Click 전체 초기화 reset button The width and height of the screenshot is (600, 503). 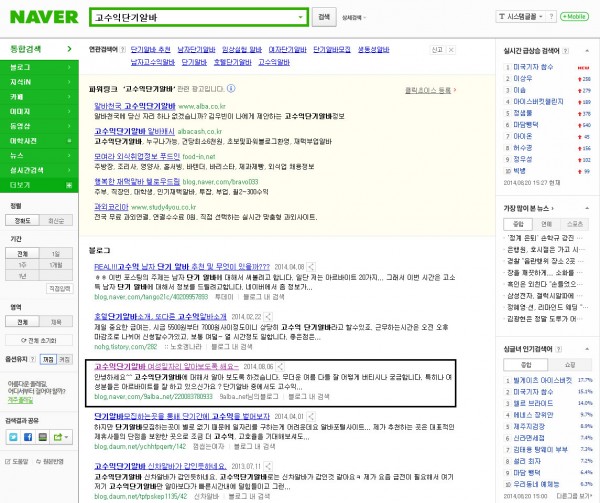[x=39, y=340]
